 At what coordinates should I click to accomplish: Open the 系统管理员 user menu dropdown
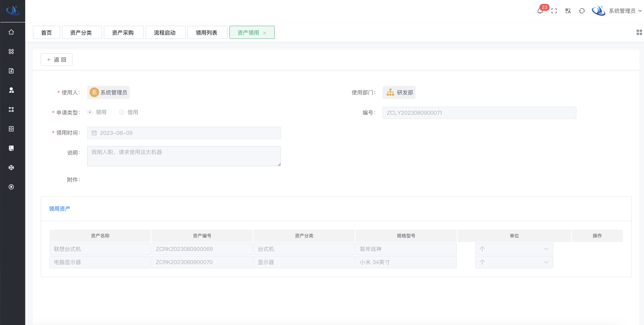pos(625,11)
